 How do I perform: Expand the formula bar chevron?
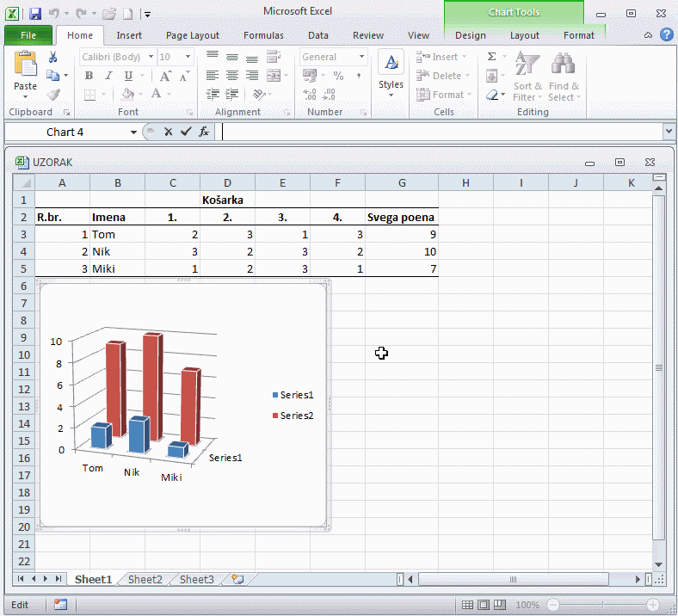pos(669,132)
